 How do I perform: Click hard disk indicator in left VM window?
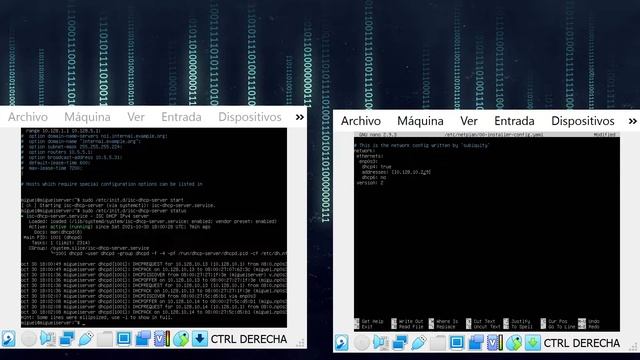[9, 339]
